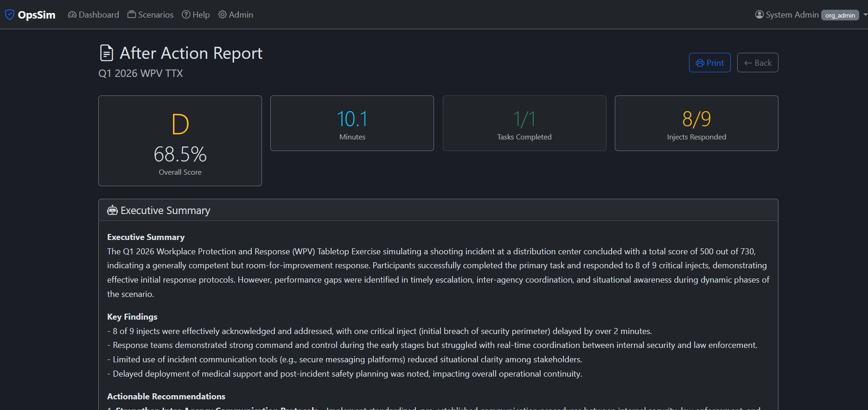Click finding starting '8 of 9 injects were'
The height and width of the screenshot is (410, 868).
379,331
